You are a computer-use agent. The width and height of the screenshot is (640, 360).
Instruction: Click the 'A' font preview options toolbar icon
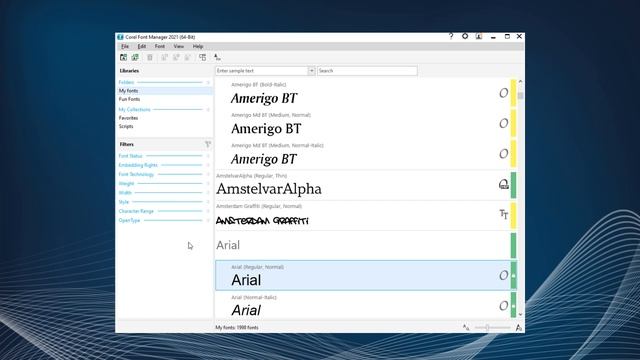pos(217,58)
